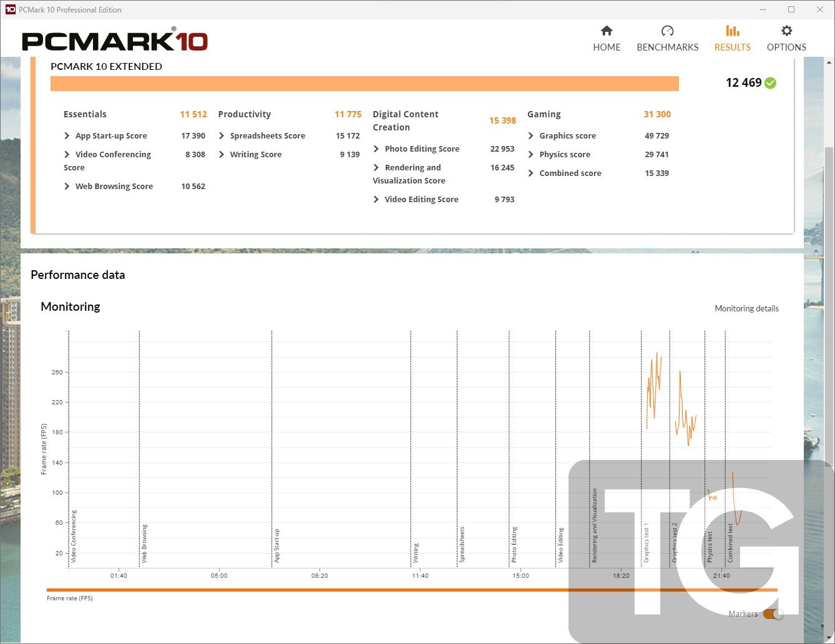The height and width of the screenshot is (644, 835).
Task: Click the Video Editing timeline marker
Action: click(x=560, y=545)
